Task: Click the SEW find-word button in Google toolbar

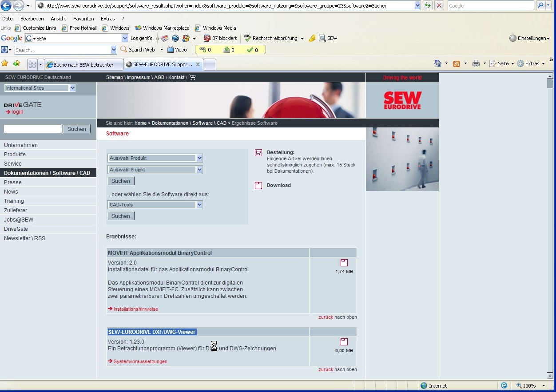Action: pyautogui.click(x=328, y=38)
